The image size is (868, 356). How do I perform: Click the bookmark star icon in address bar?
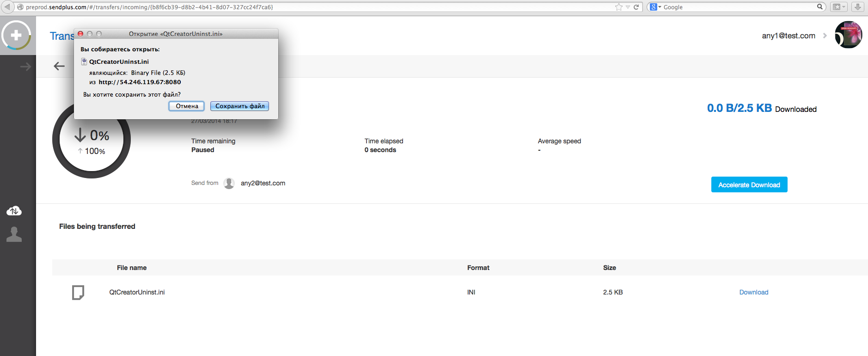(619, 7)
